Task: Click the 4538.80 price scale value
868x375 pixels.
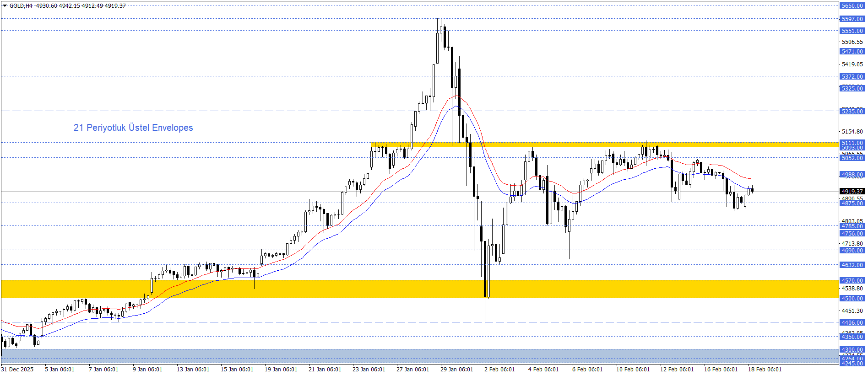Action: (852, 289)
